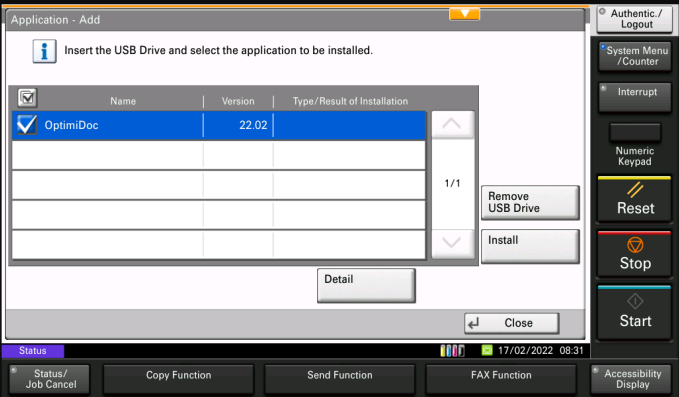Screen dimensions: 679x397
Task: Click the Reset double-slash icon
Action: 635,190
